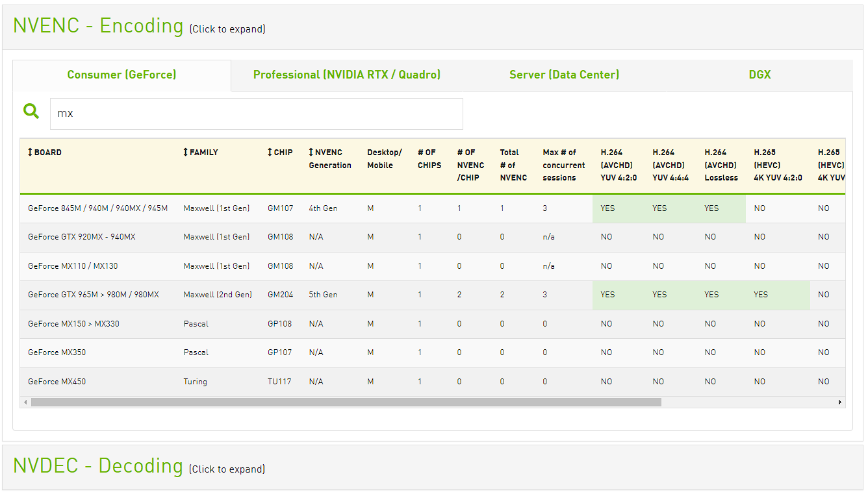Click the # OF NVENC /CHIP header
The image size is (868, 494).
tap(470, 165)
